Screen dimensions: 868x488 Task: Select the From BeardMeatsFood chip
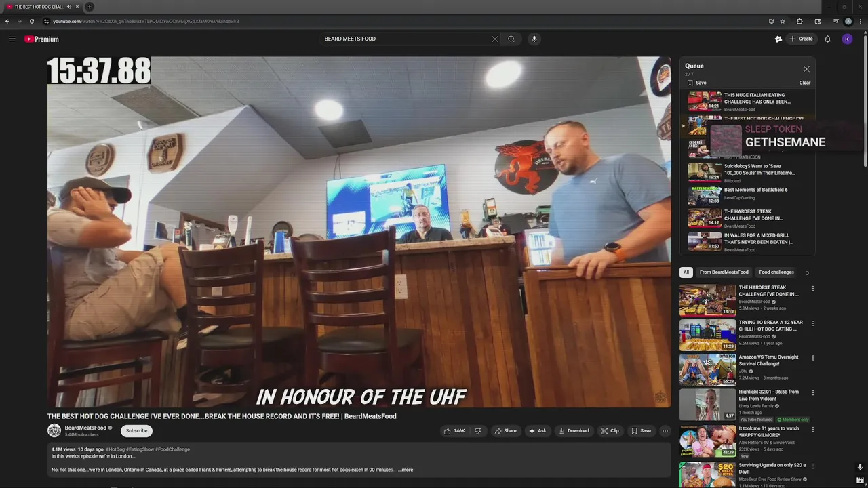tap(724, 272)
